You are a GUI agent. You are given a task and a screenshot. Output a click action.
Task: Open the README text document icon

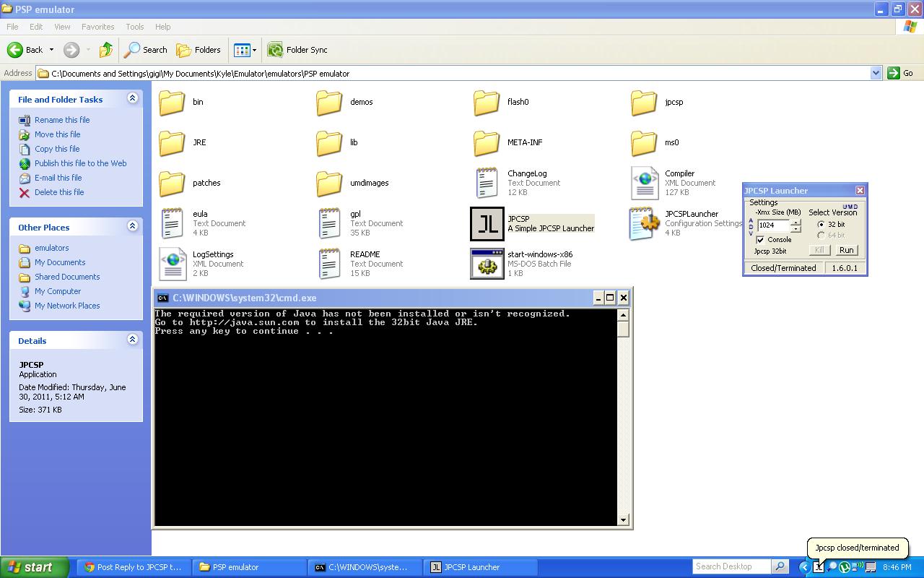330,264
